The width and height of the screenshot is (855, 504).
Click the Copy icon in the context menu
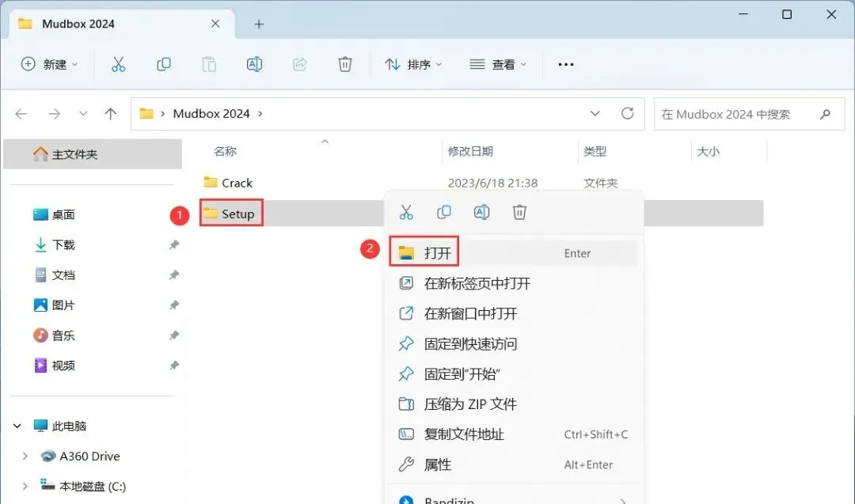pos(444,212)
